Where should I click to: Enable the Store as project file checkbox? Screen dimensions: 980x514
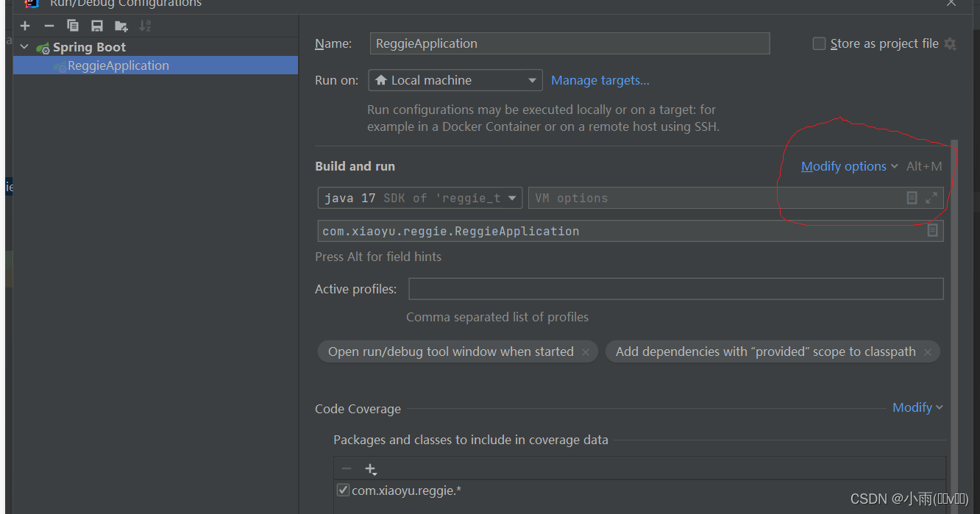pos(819,44)
